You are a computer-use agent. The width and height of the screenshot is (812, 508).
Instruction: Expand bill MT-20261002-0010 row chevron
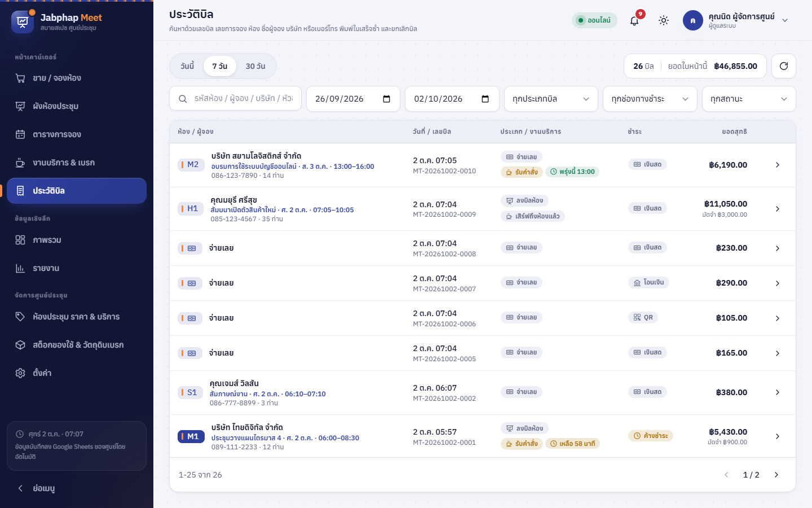[778, 165]
